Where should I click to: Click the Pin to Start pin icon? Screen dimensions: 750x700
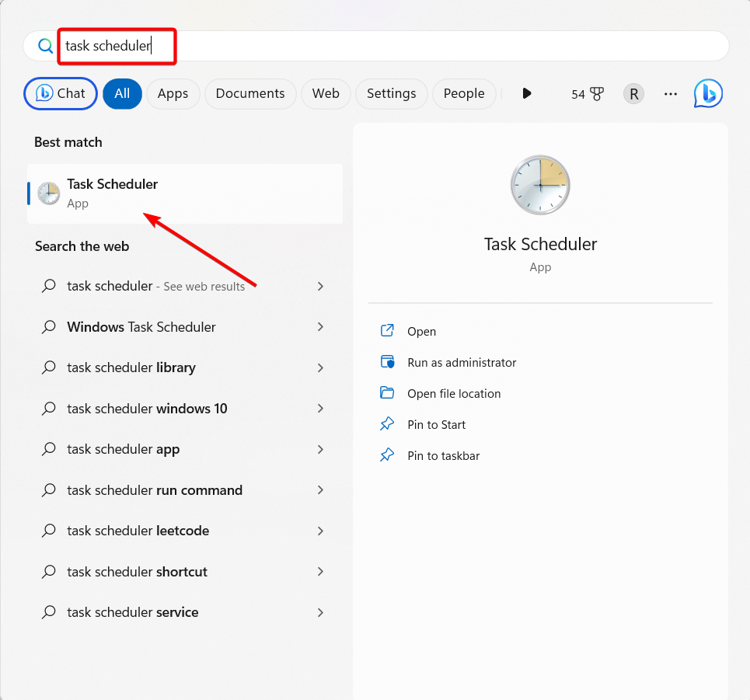coord(387,423)
